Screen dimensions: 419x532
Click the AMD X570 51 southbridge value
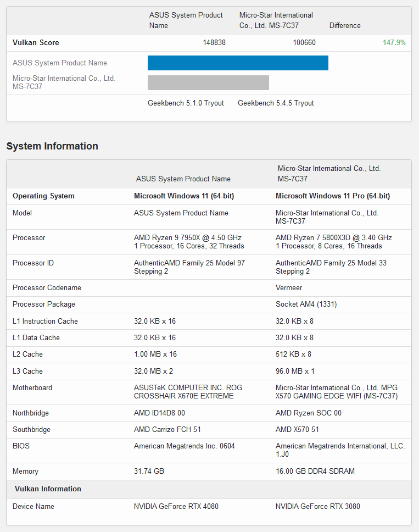pos(297,430)
